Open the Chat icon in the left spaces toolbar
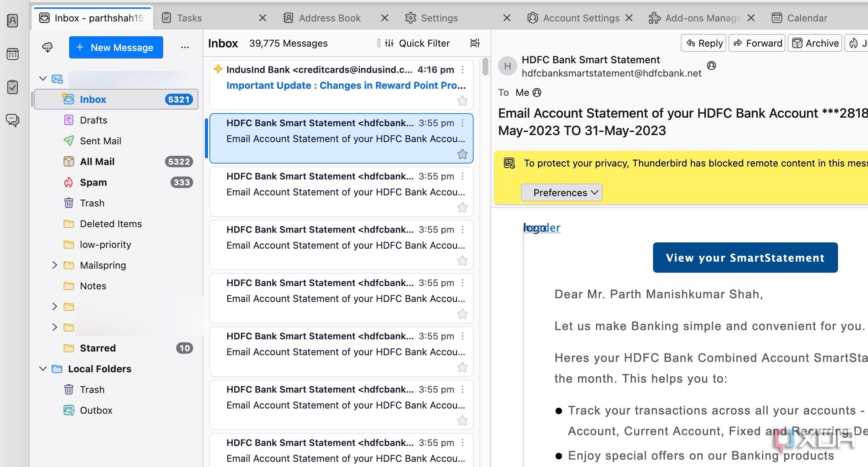Screen dimensions: 868x467 point(12,120)
